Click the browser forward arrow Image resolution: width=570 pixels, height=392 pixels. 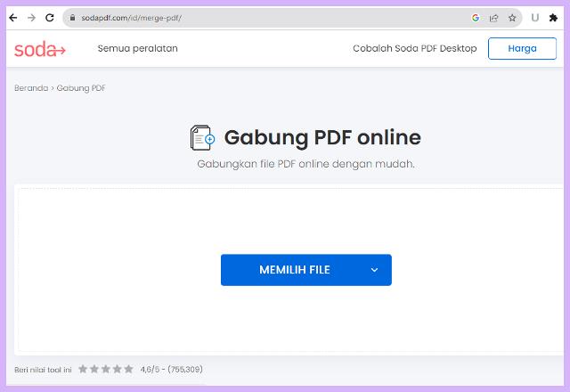coord(32,18)
